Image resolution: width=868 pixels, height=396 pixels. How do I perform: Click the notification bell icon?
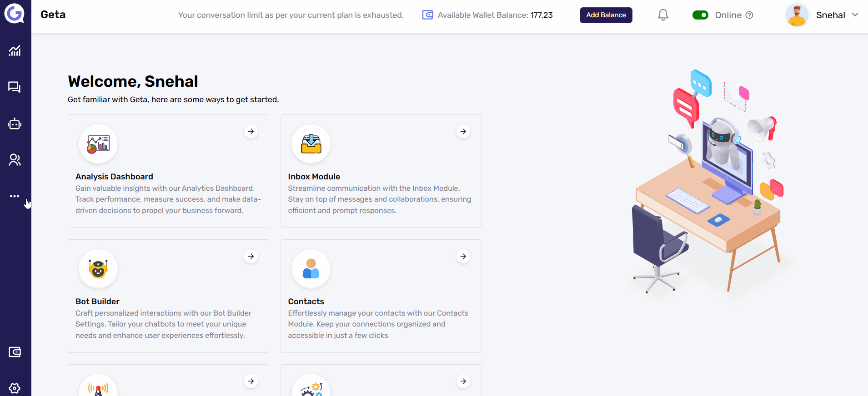[x=663, y=15]
